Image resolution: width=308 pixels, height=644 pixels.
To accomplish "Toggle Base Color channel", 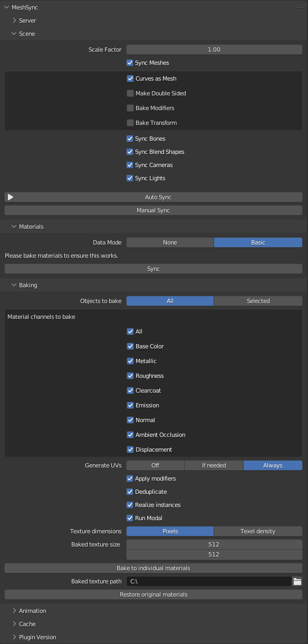I will (x=130, y=346).
